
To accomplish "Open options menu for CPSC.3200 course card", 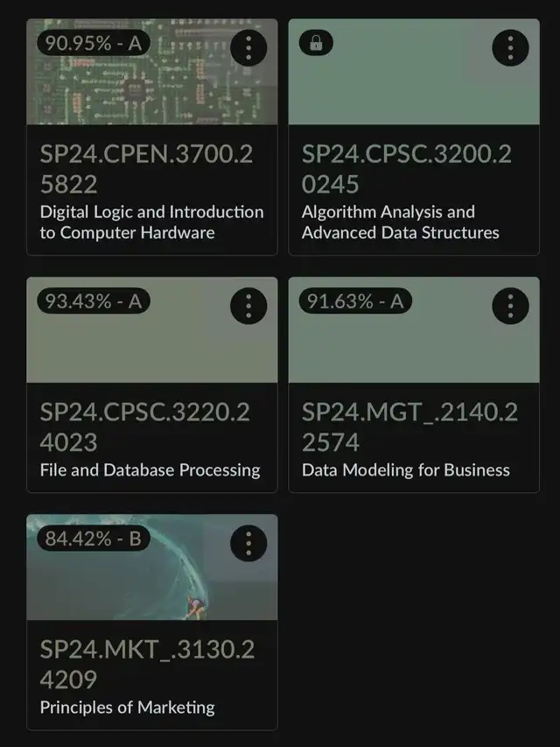I will 510,47.
